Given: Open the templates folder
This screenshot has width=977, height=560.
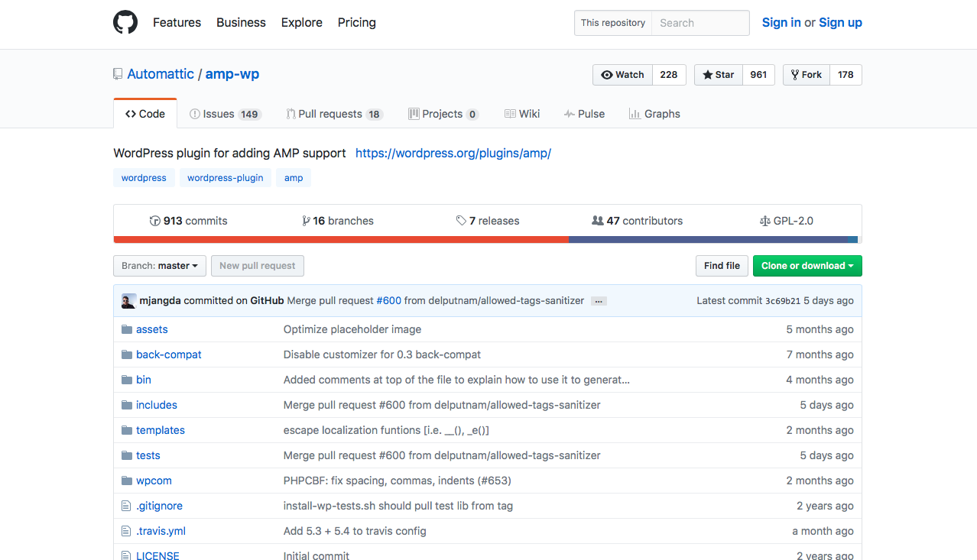Looking at the screenshot, I should 161,430.
